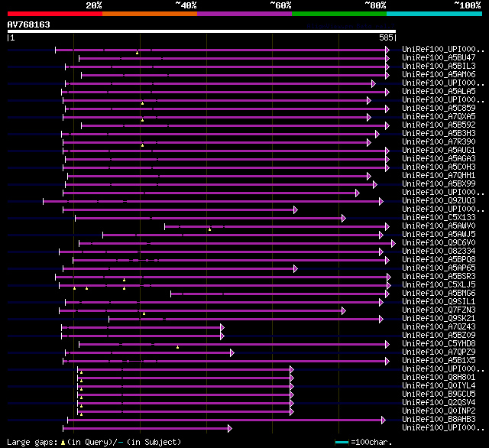
Task: Choose the UniRef100_A7QHH1 entry
Action: 439,176
